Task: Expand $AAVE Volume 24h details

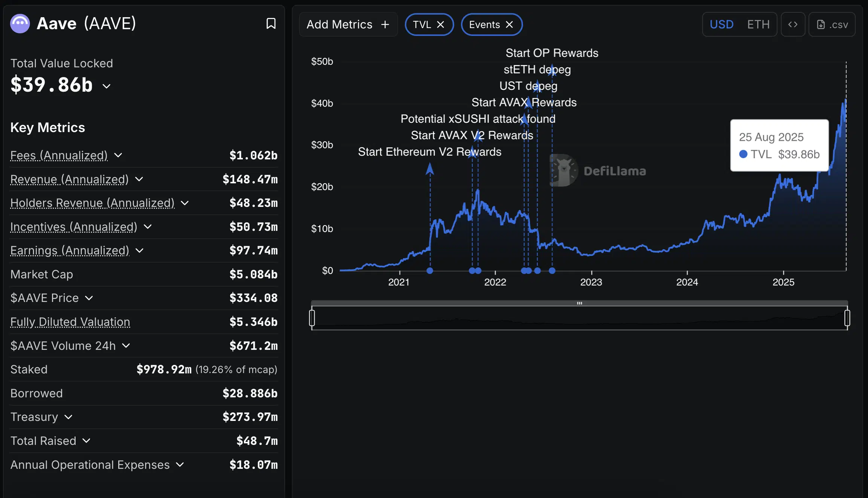Action: [126, 346]
